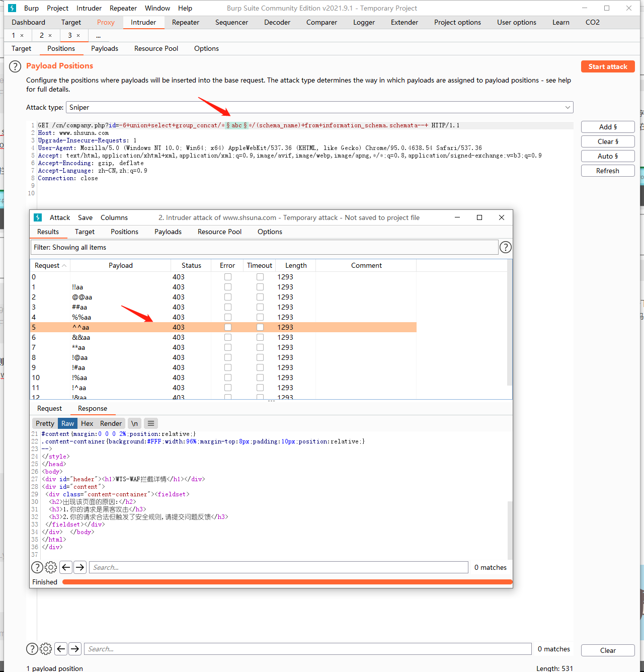Viewport: 644px width, 672px height.
Task: Click the Clear § button
Action: tap(608, 141)
